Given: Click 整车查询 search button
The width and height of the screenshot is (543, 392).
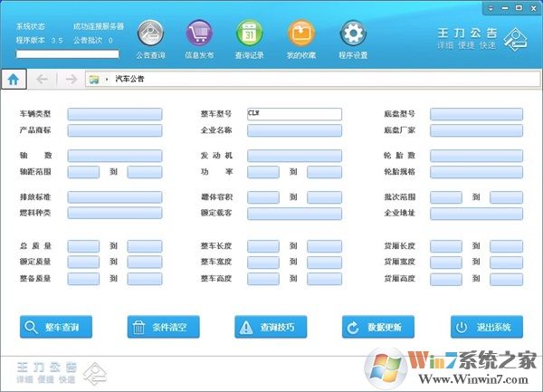Looking at the screenshot, I should (56, 327).
